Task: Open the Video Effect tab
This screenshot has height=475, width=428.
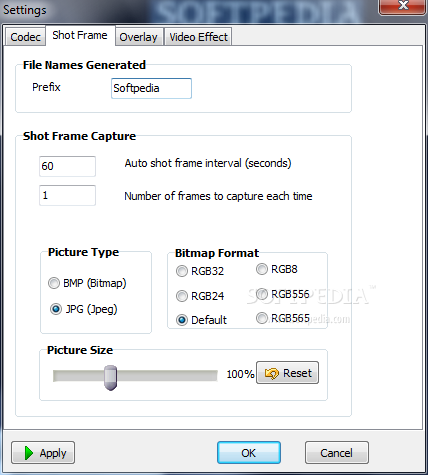Action: [198, 37]
